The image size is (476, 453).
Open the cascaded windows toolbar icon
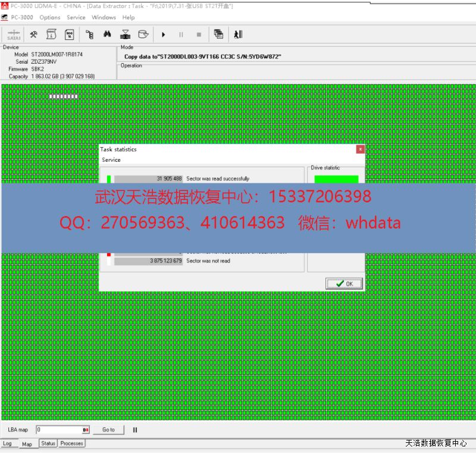tap(218, 35)
